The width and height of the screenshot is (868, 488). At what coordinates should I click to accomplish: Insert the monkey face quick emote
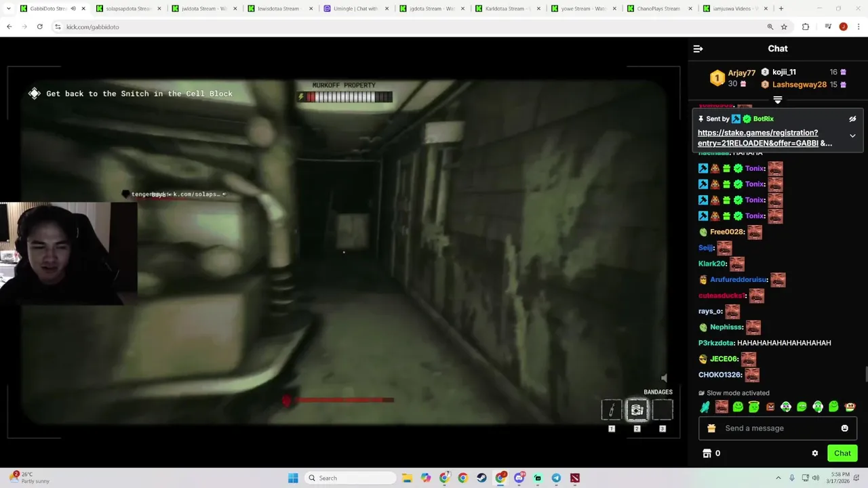[850, 407]
